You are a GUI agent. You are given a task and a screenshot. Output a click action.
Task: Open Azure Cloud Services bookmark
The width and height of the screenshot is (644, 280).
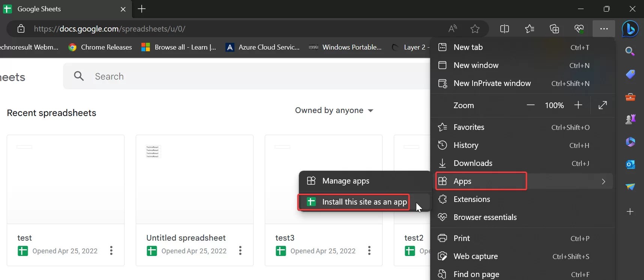click(263, 47)
